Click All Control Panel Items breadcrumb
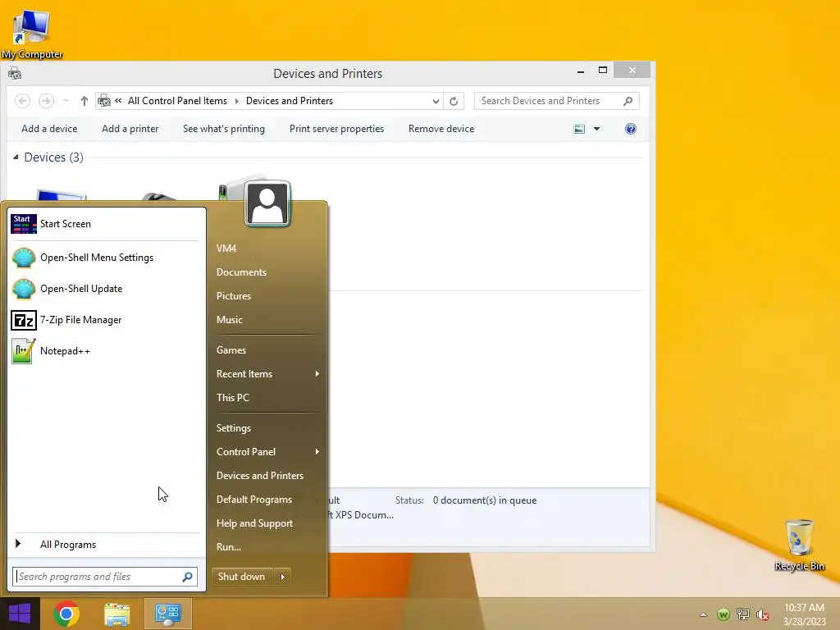 177,101
